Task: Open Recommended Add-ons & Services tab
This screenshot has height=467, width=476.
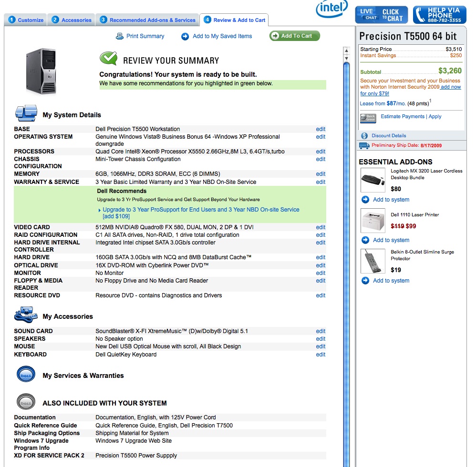Action: click(x=147, y=20)
